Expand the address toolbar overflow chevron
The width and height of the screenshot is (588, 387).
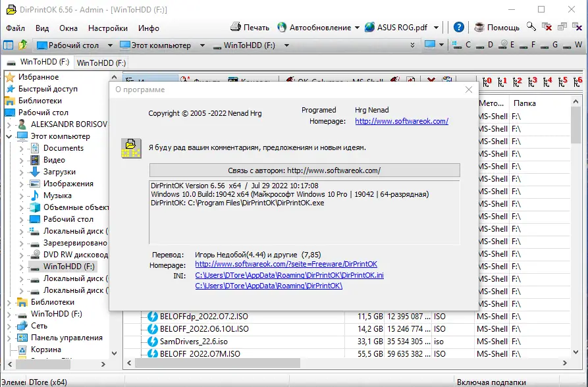coord(412,45)
